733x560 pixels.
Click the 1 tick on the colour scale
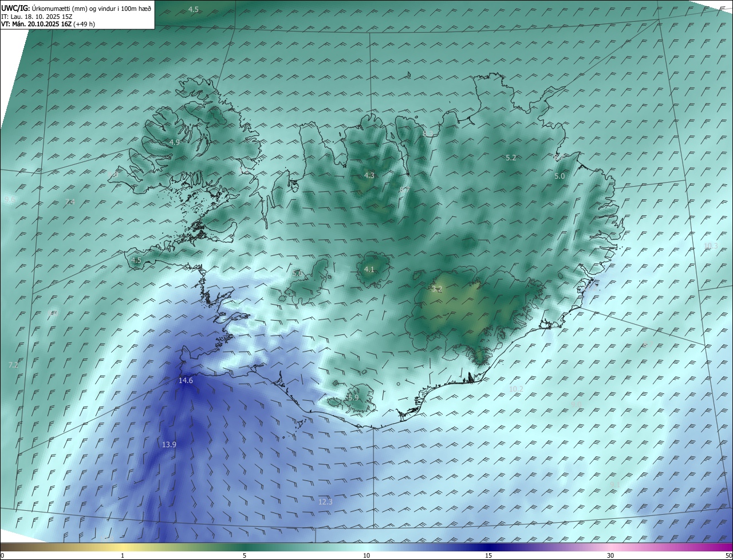[x=123, y=555]
